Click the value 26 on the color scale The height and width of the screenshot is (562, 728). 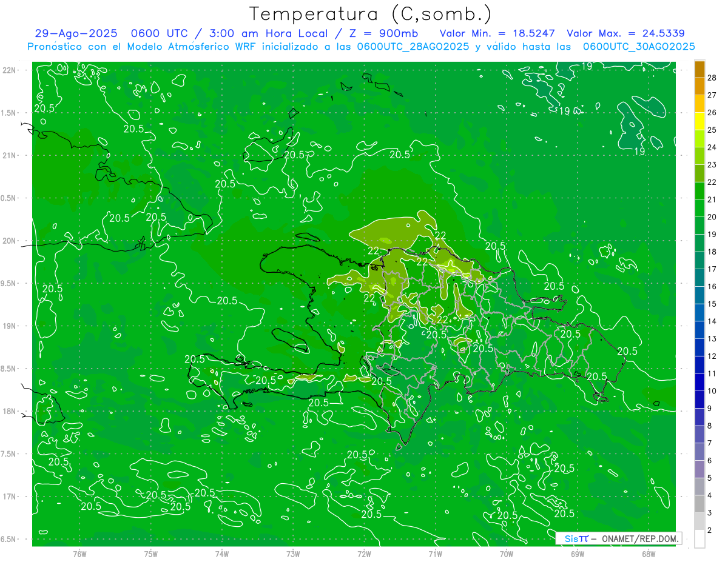712,112
